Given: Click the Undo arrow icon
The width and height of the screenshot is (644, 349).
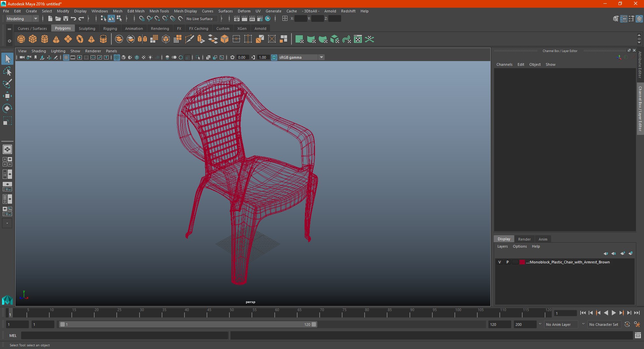Looking at the screenshot, I should pyautogui.click(x=73, y=19).
